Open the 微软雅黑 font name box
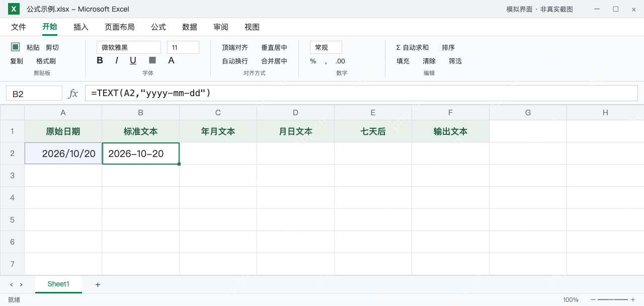This screenshot has width=644, height=306. point(129,47)
